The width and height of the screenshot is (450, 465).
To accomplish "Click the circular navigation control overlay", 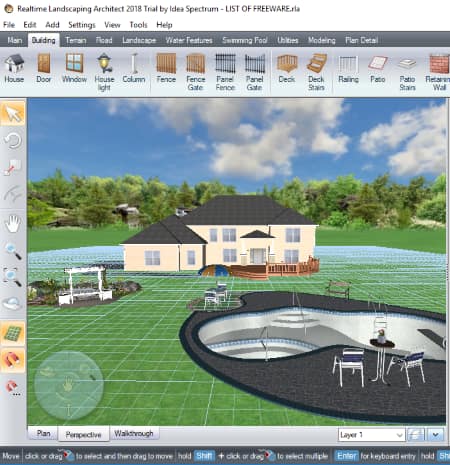I will tap(69, 385).
